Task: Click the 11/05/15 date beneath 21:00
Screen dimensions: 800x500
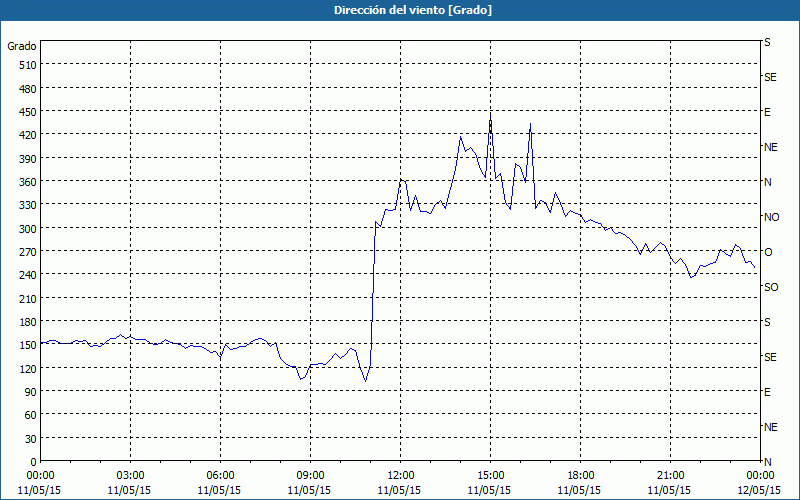Action: 669,490
